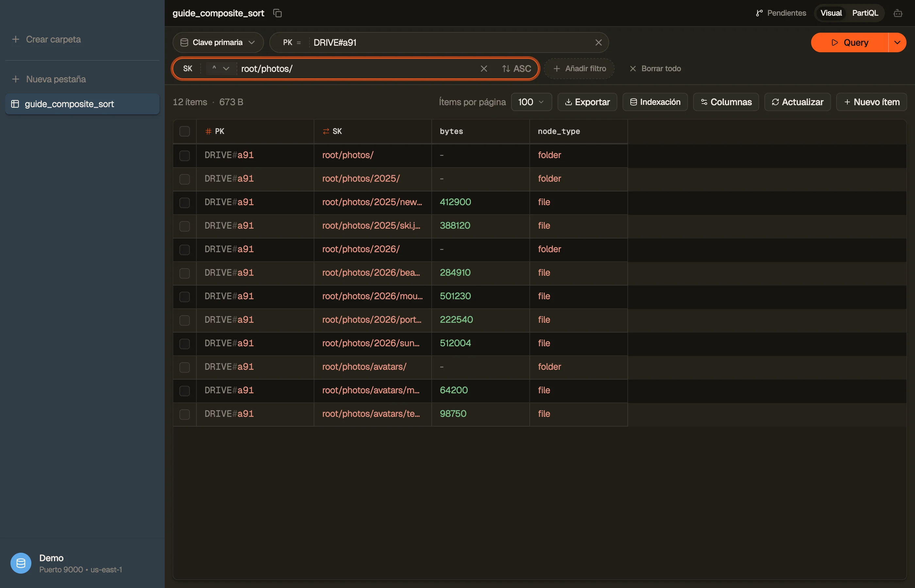Image resolution: width=915 pixels, height=588 pixels.
Task: Open the Clave primaria dropdown
Action: click(218, 42)
